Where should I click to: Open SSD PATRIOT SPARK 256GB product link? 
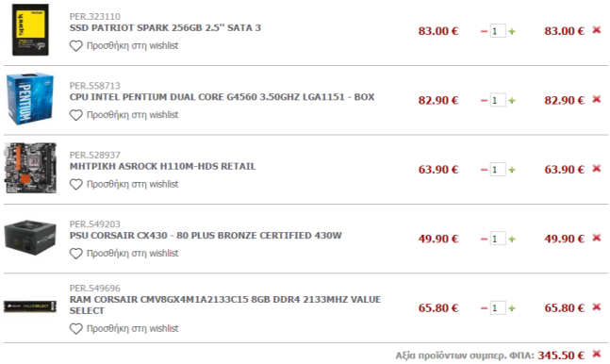tap(165, 27)
